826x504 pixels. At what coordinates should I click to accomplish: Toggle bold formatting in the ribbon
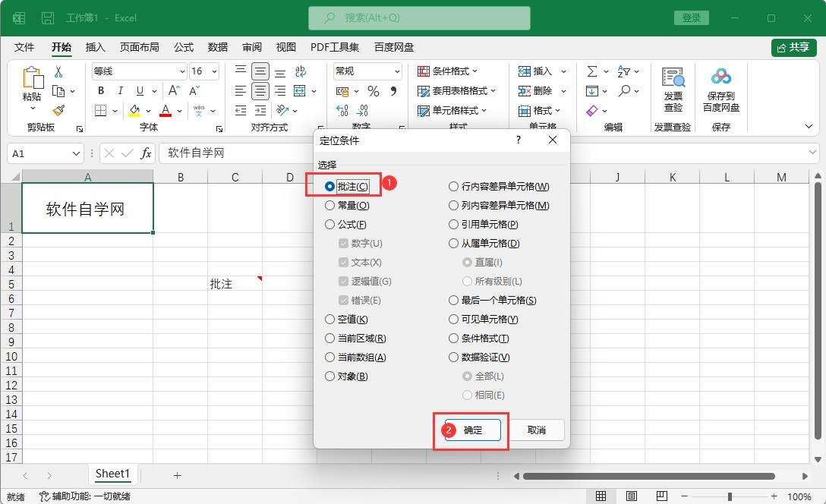(x=100, y=91)
